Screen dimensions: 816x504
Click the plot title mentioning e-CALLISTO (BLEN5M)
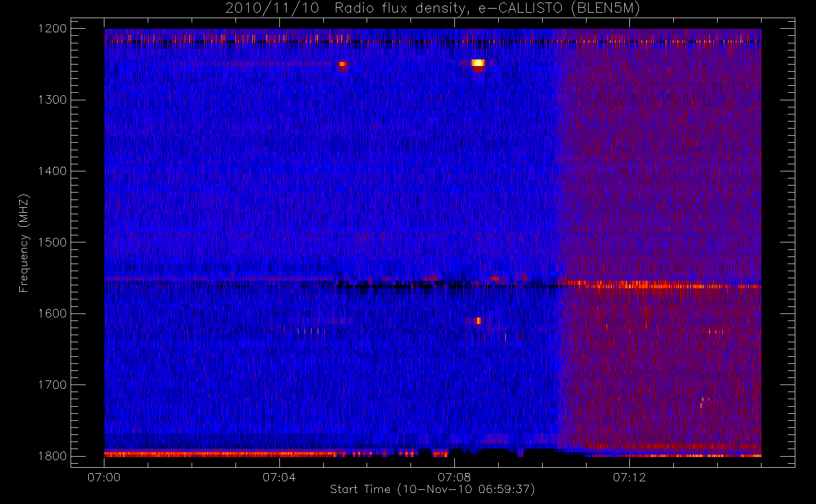433,9
